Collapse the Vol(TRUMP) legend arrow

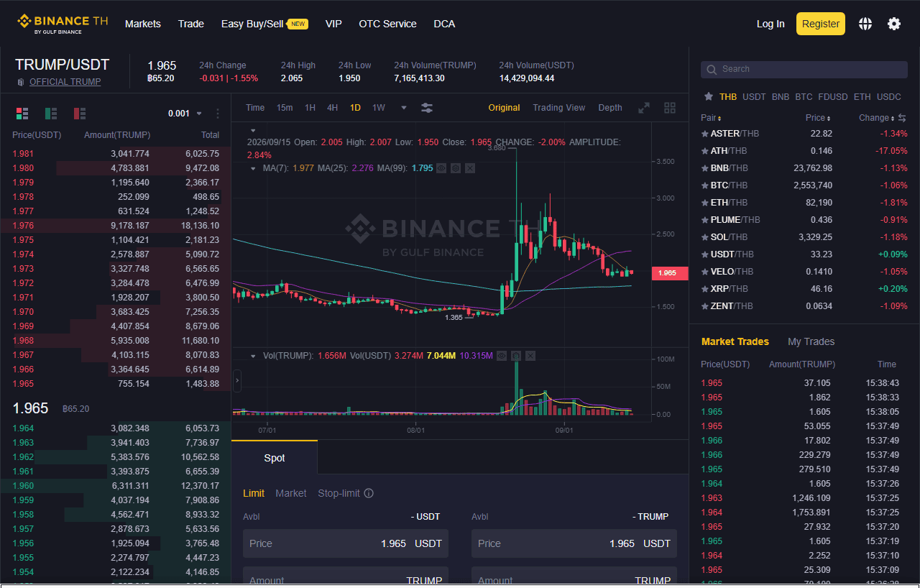coord(253,356)
